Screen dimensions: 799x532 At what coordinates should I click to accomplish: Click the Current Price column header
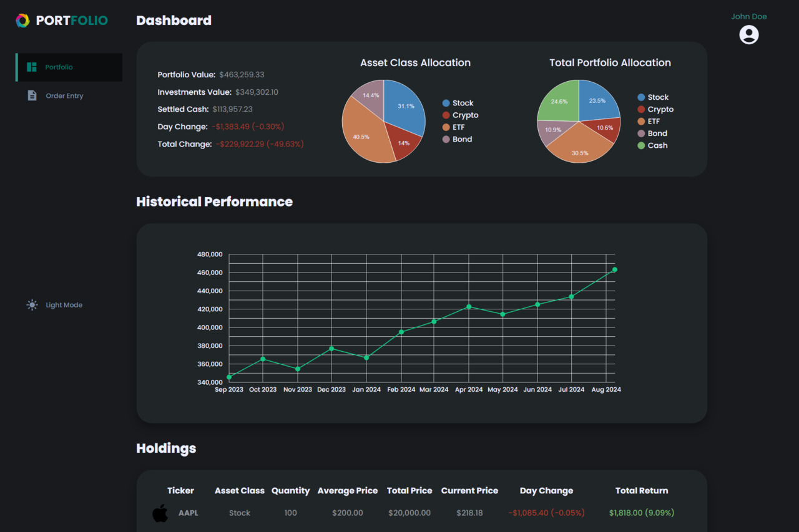click(x=469, y=490)
